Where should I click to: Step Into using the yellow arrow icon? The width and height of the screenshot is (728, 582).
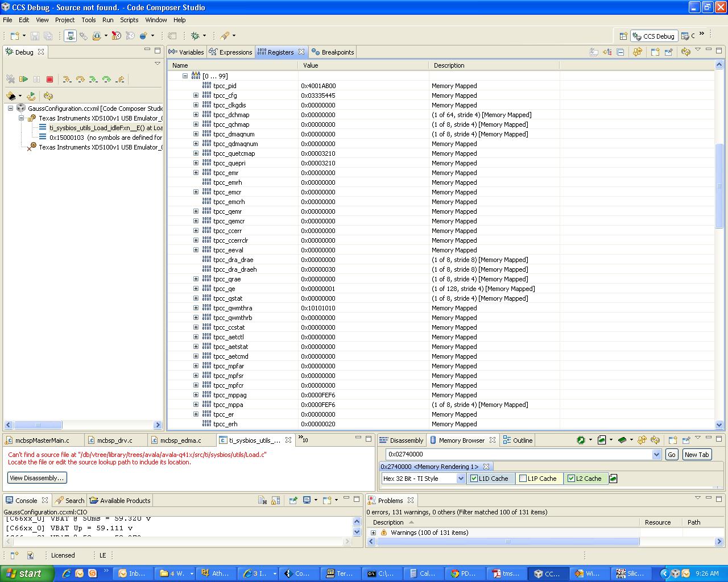tap(67, 80)
